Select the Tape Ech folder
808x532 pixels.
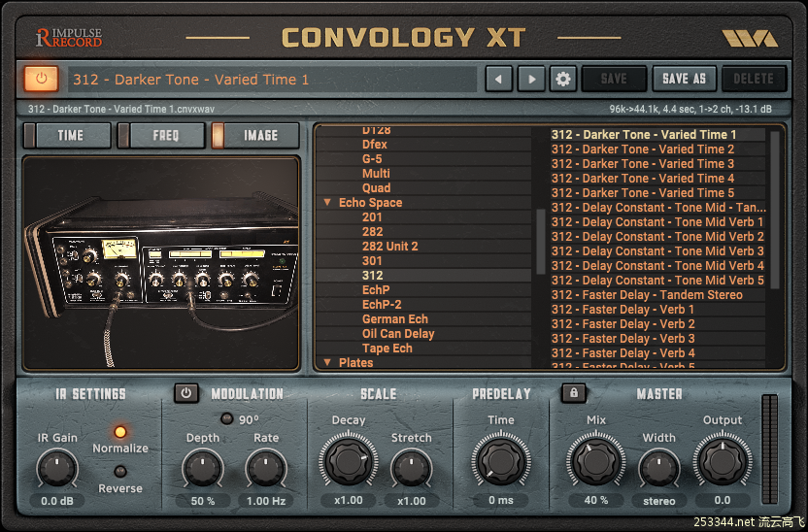(x=387, y=349)
